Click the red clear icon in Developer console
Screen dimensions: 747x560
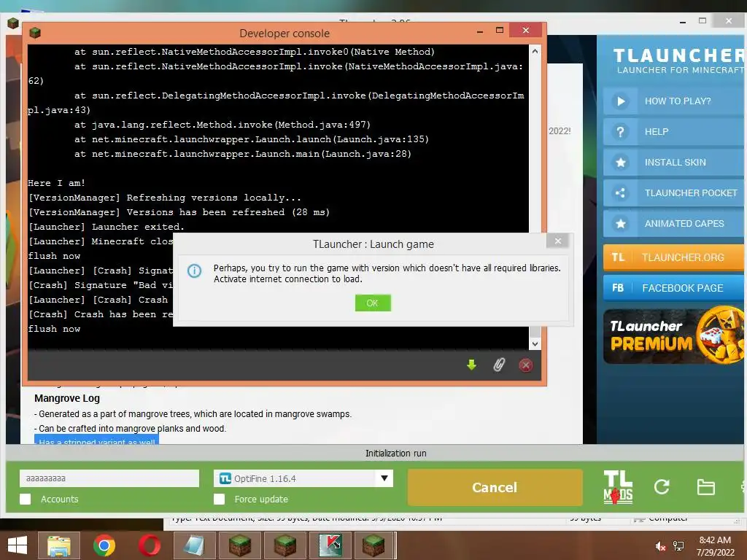click(525, 365)
